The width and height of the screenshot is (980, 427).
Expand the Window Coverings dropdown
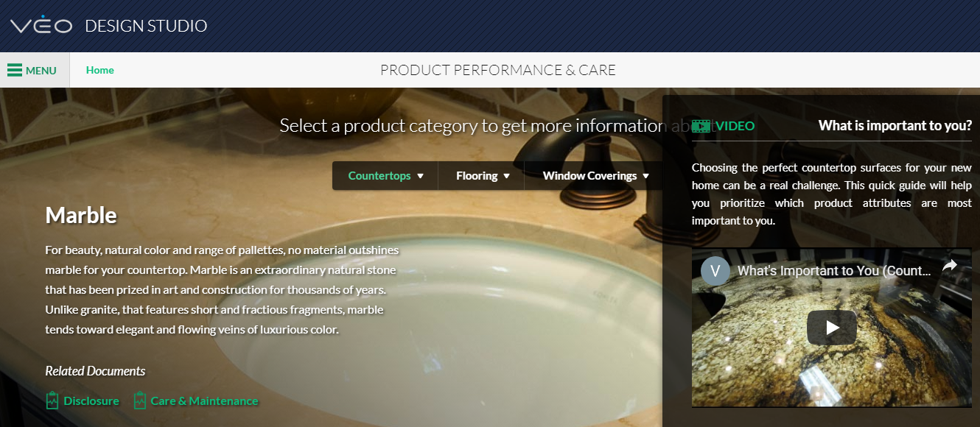pos(595,176)
